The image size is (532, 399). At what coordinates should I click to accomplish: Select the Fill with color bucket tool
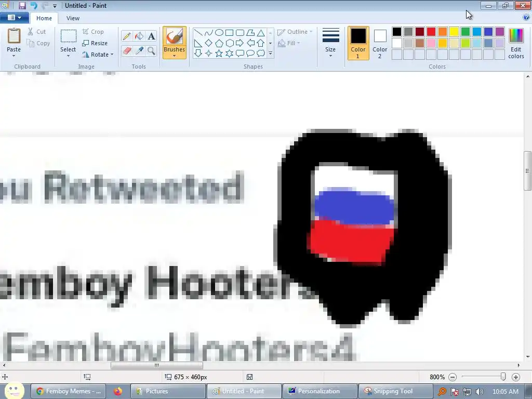click(x=139, y=36)
